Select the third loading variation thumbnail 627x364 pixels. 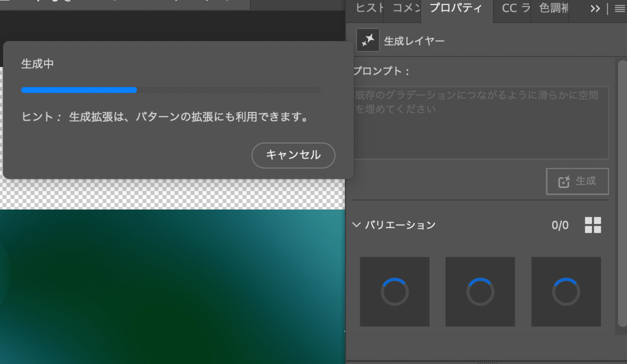[x=566, y=292]
